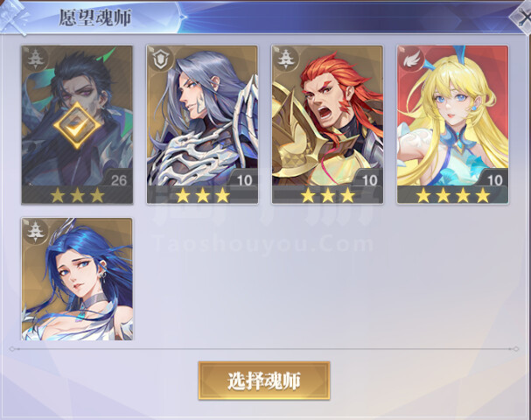531x420 pixels.
Task: Select the silver-haired armored hero card
Action: pos(202,124)
